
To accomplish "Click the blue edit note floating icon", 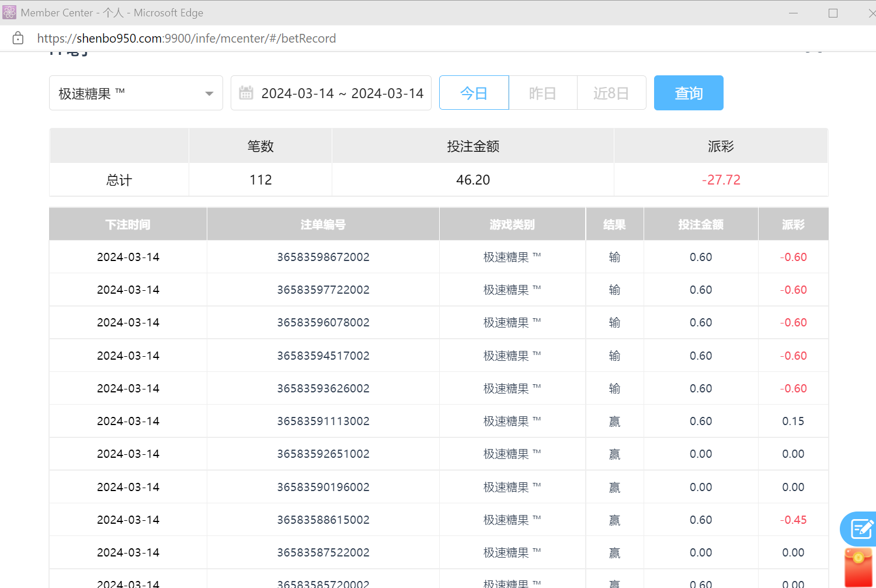I will (861, 529).
